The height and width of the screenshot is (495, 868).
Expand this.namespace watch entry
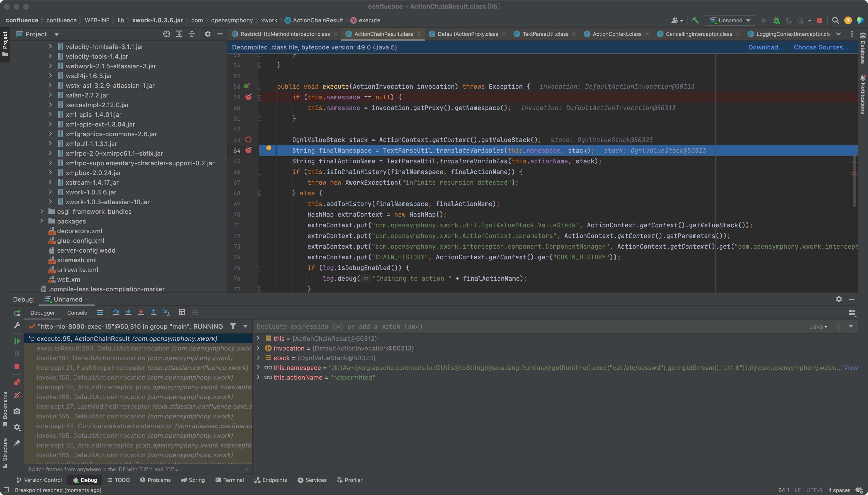click(258, 367)
